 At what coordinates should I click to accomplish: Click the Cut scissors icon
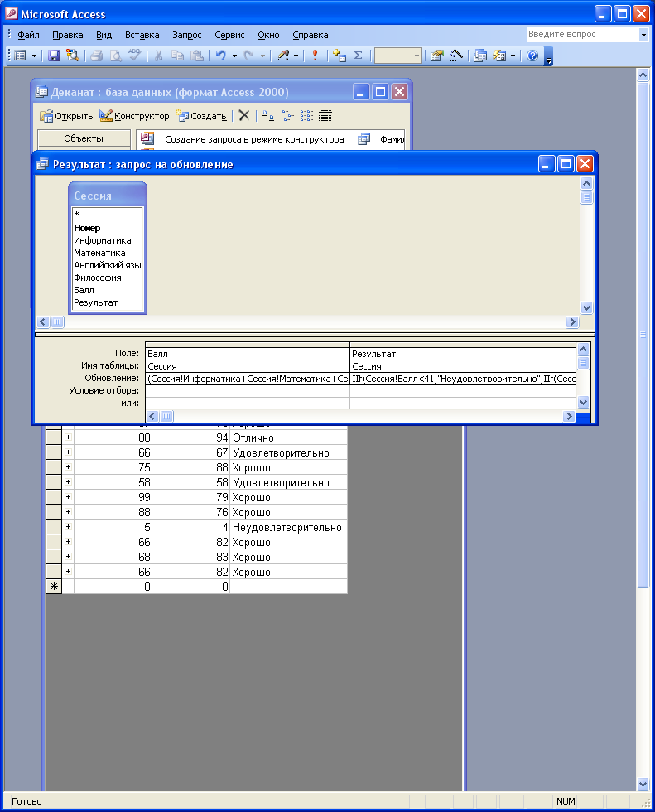click(x=159, y=56)
